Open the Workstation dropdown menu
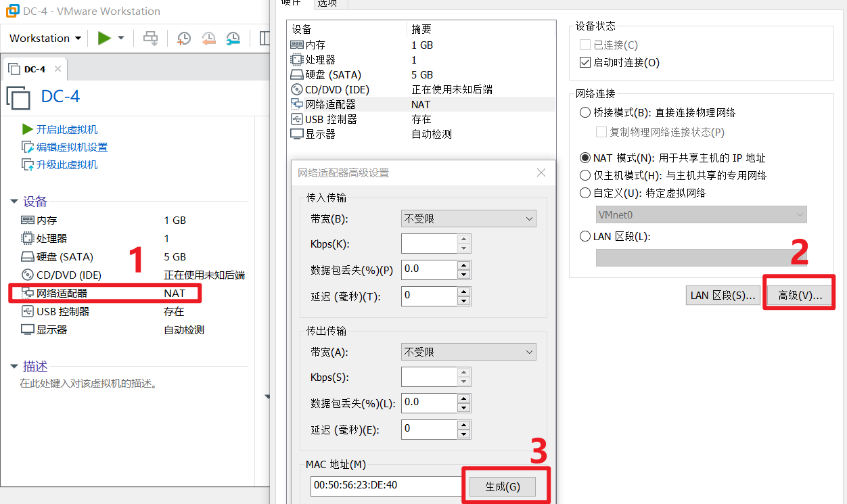 (45, 38)
